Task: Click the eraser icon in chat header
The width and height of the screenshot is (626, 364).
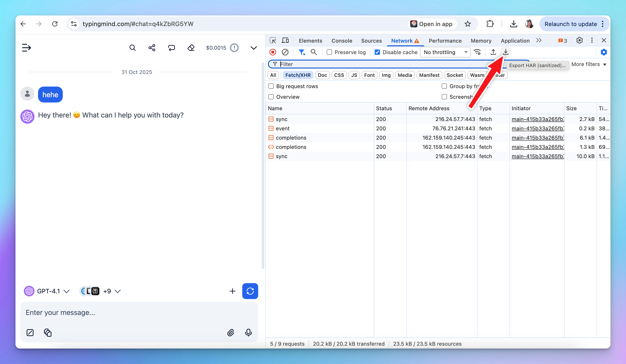Action: coord(191,48)
